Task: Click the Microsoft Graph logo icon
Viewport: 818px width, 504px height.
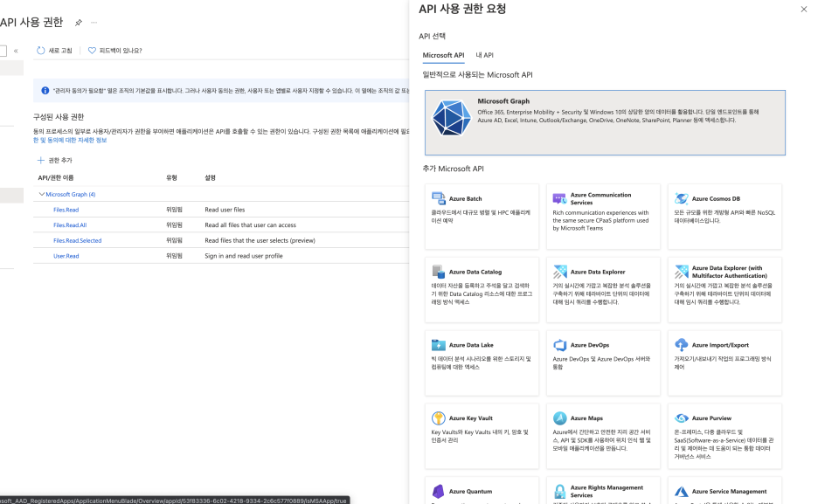Action: [x=451, y=118]
